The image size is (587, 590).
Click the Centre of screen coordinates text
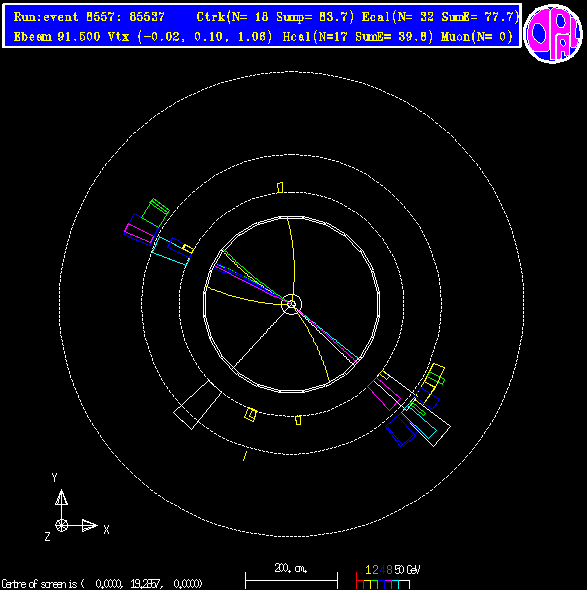pyautogui.click(x=102, y=584)
